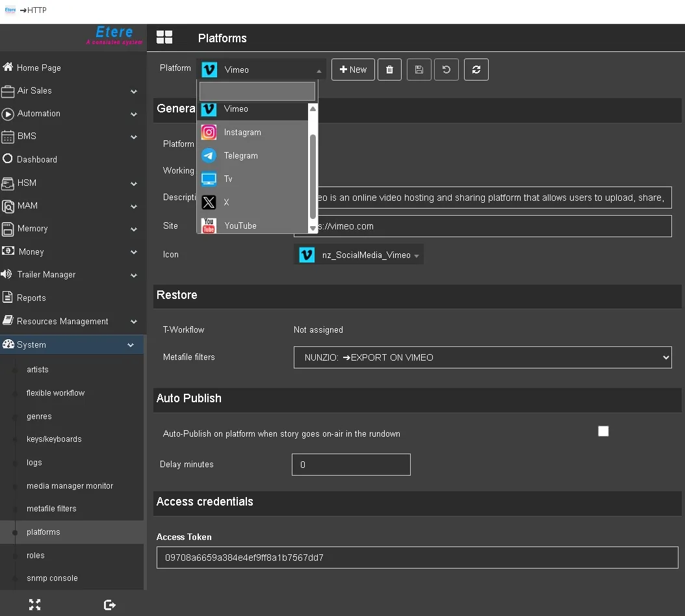Screen dimensions: 685x616
Task: Enable auto-publish on platform checkbox
Action: 603,431
